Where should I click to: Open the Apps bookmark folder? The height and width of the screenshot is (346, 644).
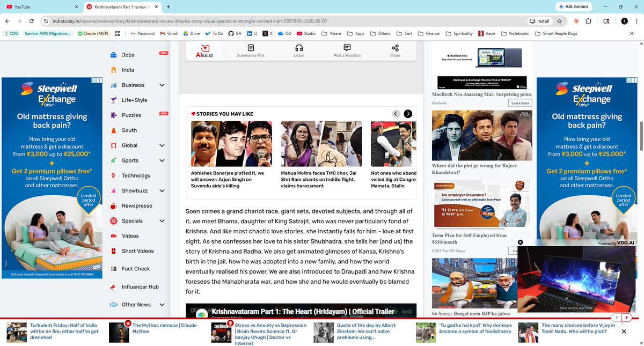pyautogui.click(x=355, y=33)
